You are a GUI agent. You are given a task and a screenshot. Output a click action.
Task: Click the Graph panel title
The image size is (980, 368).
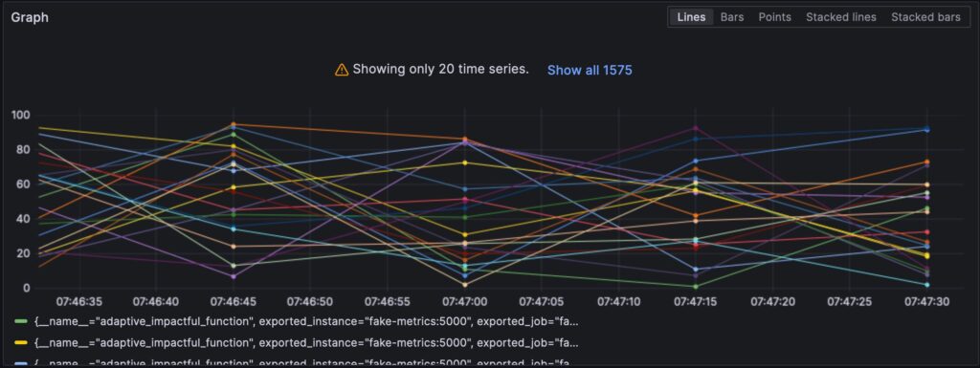pos(30,17)
